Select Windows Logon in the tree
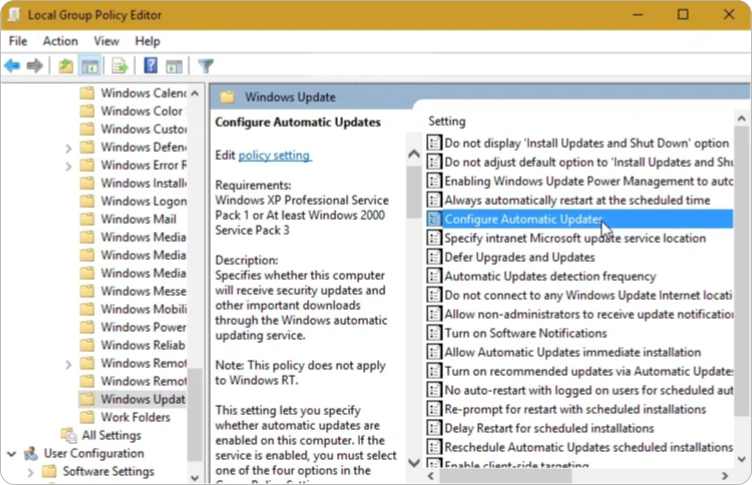The height and width of the screenshot is (485, 752). (143, 201)
